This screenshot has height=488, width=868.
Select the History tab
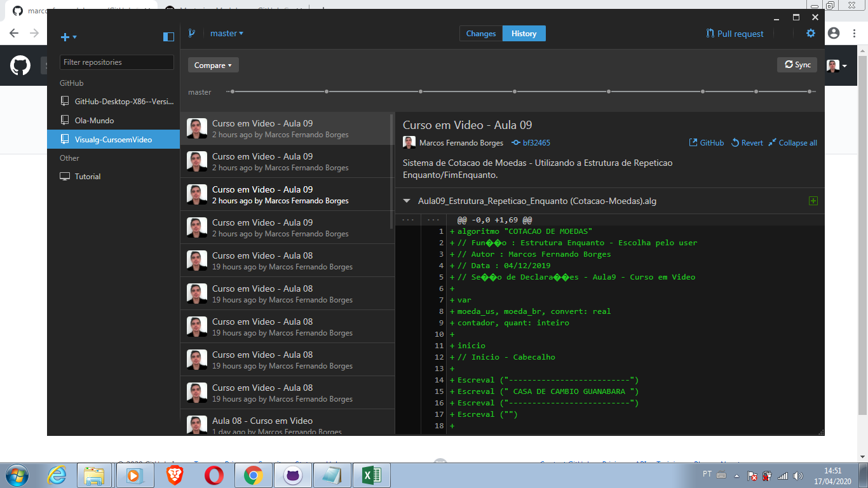(524, 33)
